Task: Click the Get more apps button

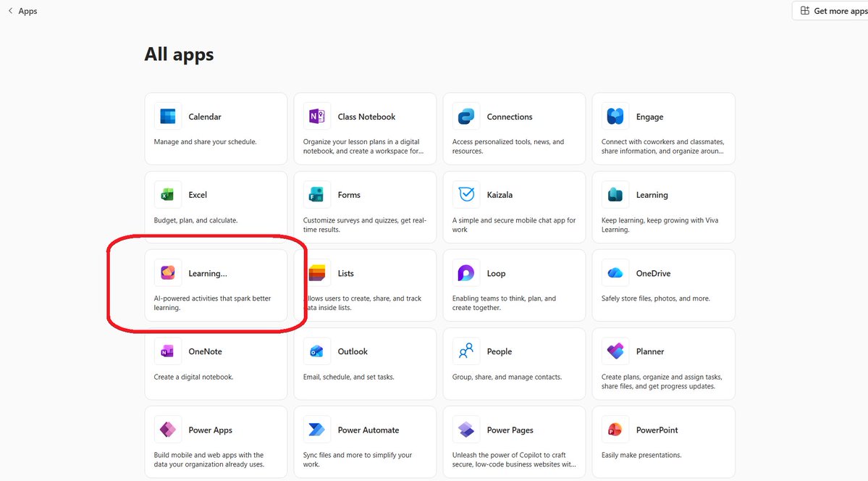Action: [830, 11]
